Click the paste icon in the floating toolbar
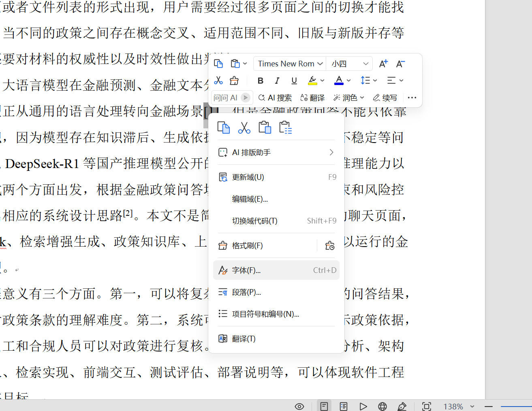This screenshot has width=532, height=411. [x=235, y=64]
